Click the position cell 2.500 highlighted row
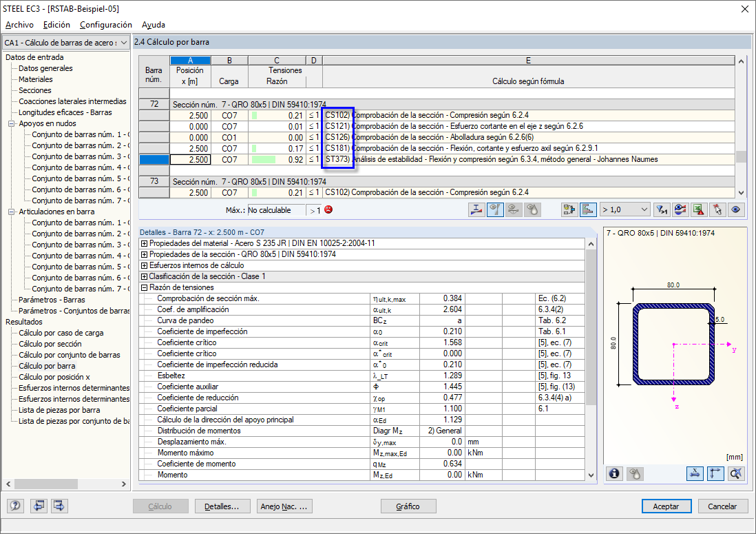 tap(191, 160)
